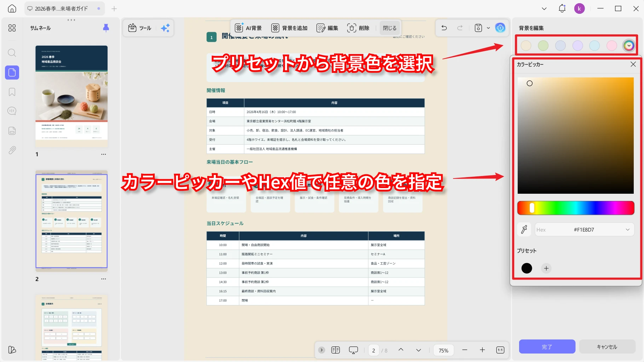
Task: Click the rainbow hue slider
Action: point(576,208)
